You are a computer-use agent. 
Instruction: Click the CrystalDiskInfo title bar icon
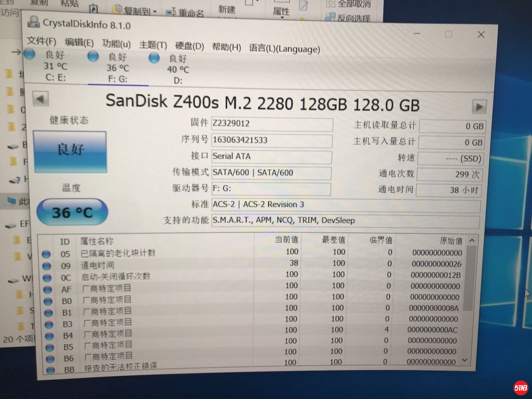click(x=34, y=23)
